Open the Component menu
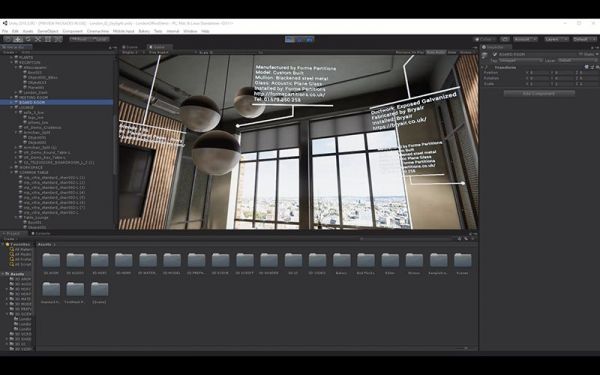The image size is (600, 375). click(72, 31)
